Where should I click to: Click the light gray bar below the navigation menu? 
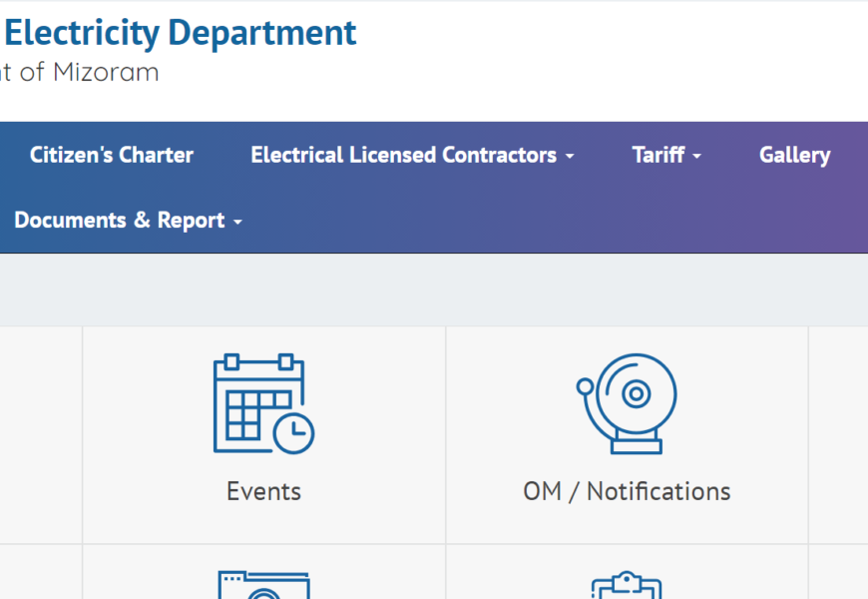(434, 290)
